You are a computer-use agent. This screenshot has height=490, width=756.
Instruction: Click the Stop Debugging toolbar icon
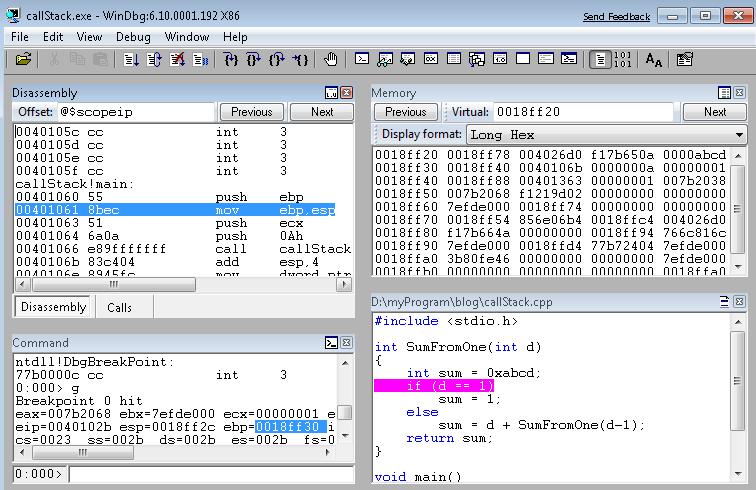[x=177, y=60]
